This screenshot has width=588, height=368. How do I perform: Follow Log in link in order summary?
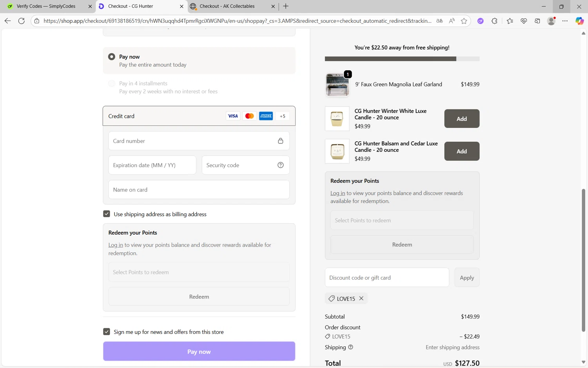coord(338,193)
